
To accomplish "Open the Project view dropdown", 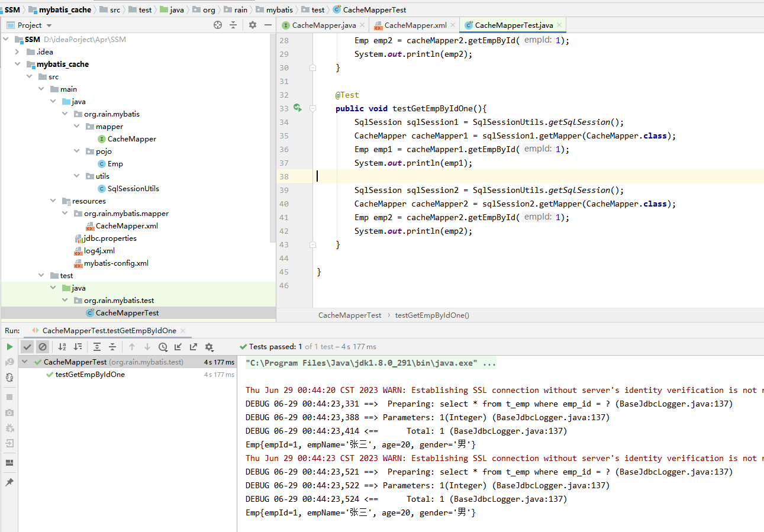I will [x=49, y=25].
